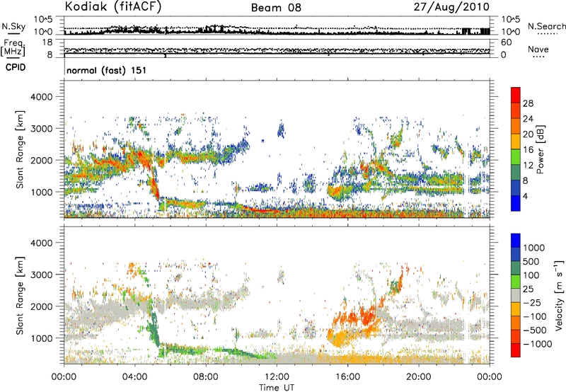Click the "4000" tick label of the power panel
The height and width of the screenshot is (392, 566).
click(x=42, y=97)
